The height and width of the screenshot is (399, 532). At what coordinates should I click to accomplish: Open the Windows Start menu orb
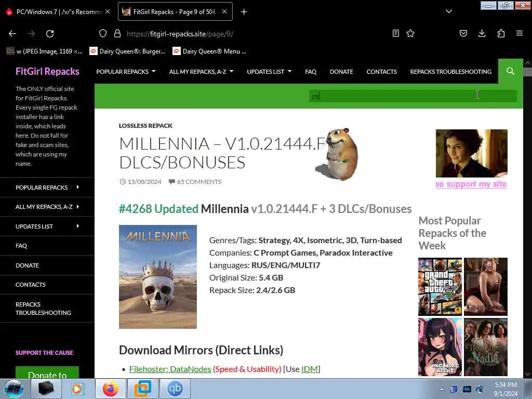(14, 389)
